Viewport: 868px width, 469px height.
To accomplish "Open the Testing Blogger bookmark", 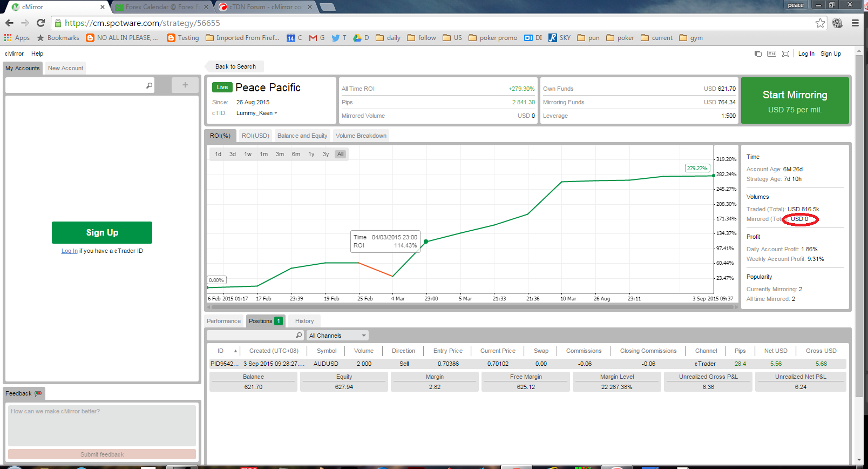I will (x=183, y=38).
